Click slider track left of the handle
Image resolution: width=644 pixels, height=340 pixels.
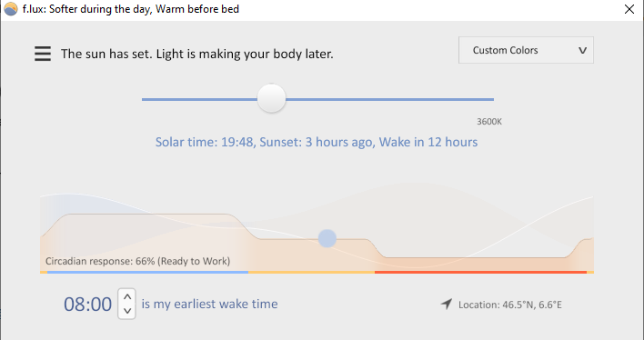pyautogui.click(x=199, y=99)
